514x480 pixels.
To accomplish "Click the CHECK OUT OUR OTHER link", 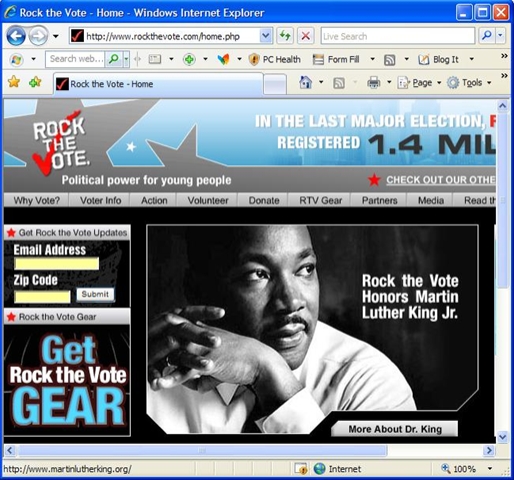I will click(441, 180).
